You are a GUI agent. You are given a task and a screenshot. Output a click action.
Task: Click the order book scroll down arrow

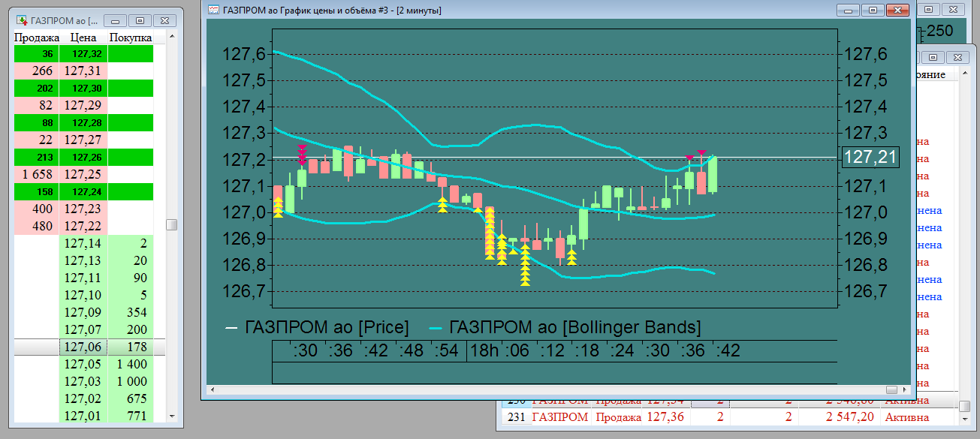click(172, 416)
